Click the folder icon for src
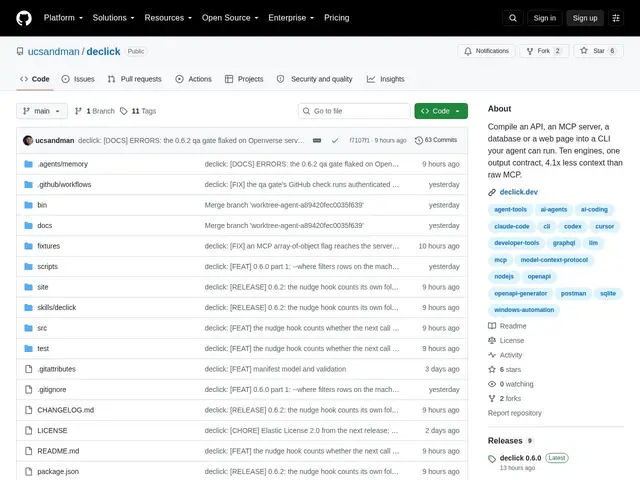640x480 pixels. 28,328
